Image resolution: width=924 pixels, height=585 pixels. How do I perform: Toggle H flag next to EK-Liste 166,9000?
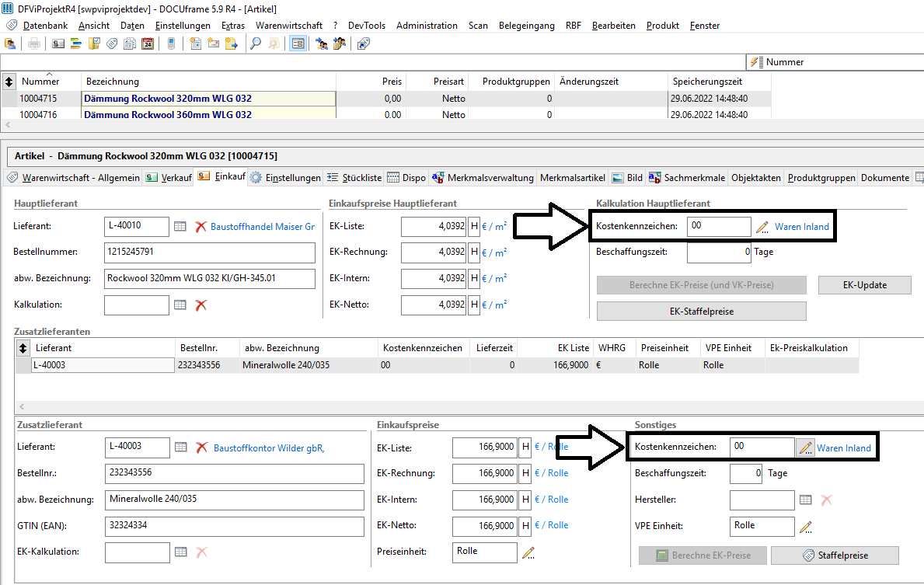pyautogui.click(x=525, y=447)
